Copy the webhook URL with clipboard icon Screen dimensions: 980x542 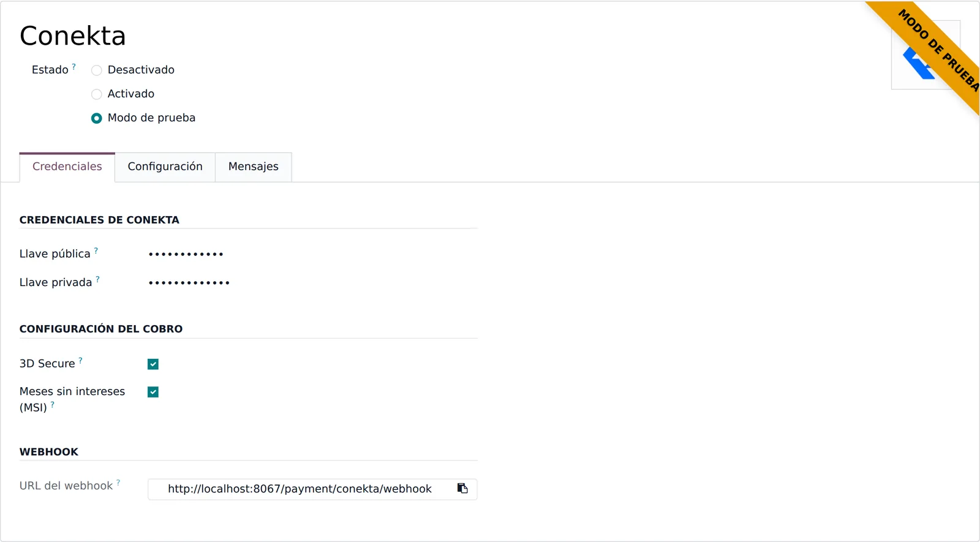click(x=462, y=489)
